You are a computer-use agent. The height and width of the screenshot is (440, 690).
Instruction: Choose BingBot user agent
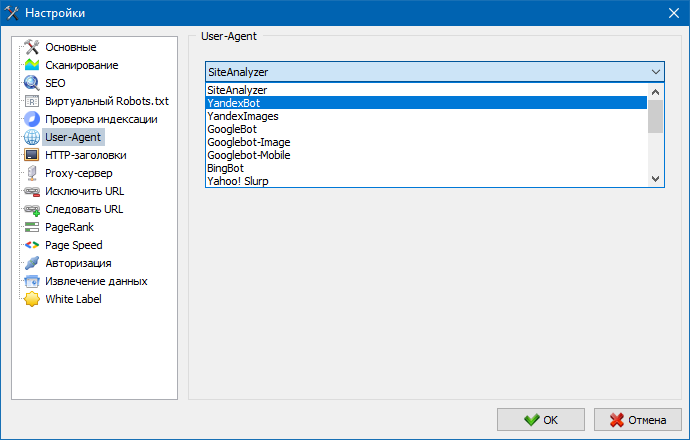(x=426, y=168)
